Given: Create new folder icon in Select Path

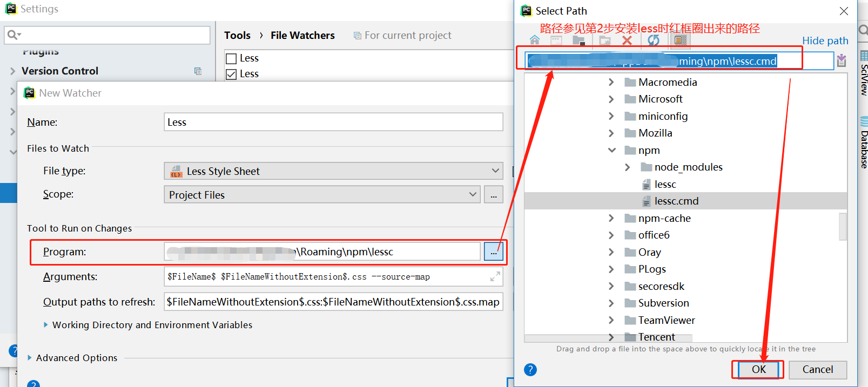Looking at the screenshot, I should pyautogui.click(x=605, y=40).
